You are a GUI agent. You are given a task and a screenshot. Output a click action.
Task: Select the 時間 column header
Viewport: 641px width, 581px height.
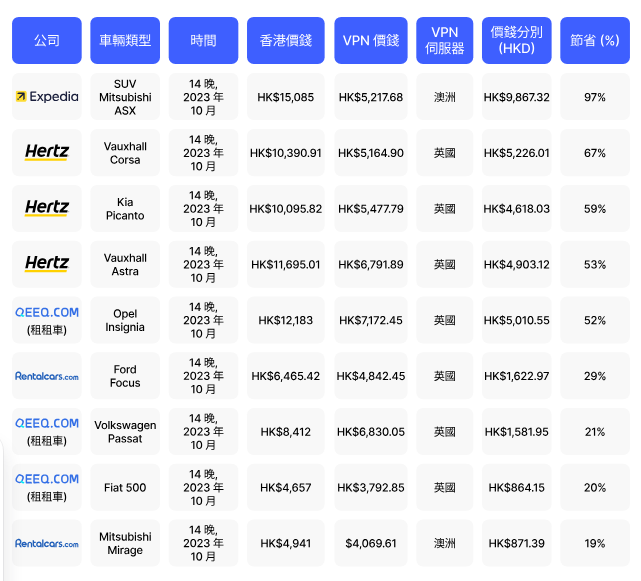[203, 41]
